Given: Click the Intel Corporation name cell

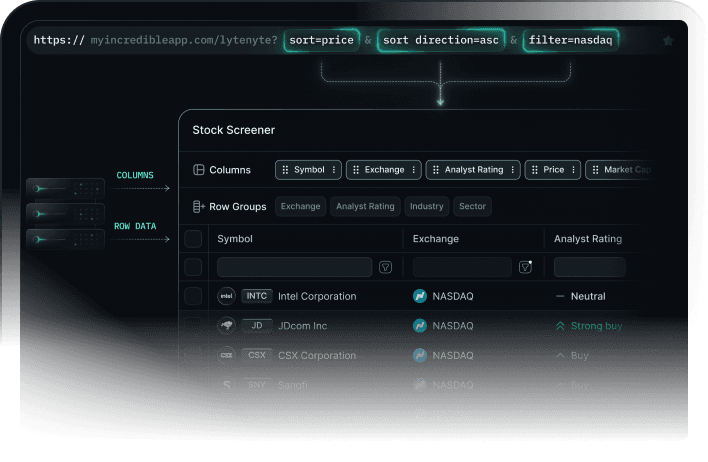Looking at the screenshot, I should coord(317,296).
